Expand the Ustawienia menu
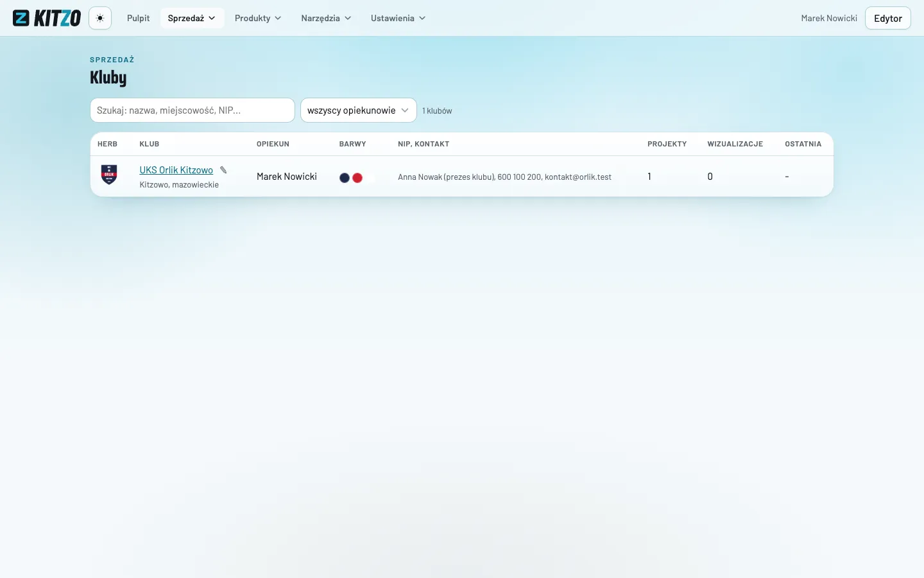Image resolution: width=924 pixels, height=578 pixels. (398, 18)
